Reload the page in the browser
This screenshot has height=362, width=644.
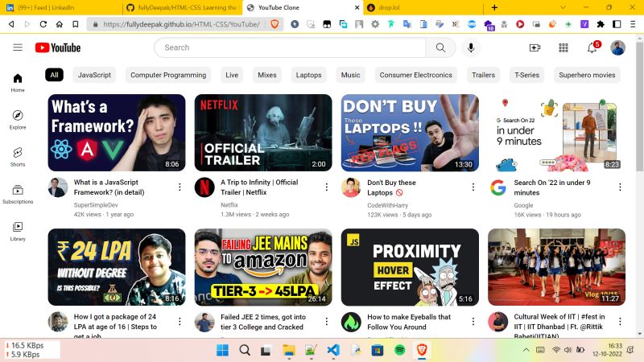(x=43, y=24)
